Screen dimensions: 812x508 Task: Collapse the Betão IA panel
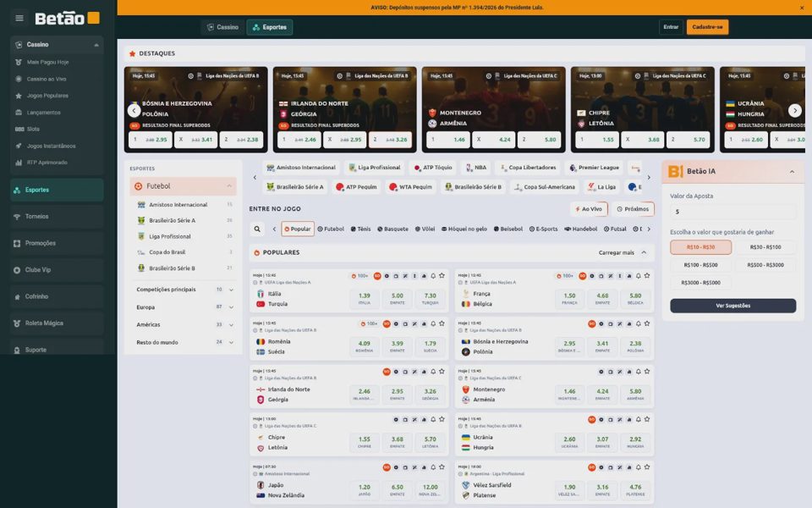792,172
